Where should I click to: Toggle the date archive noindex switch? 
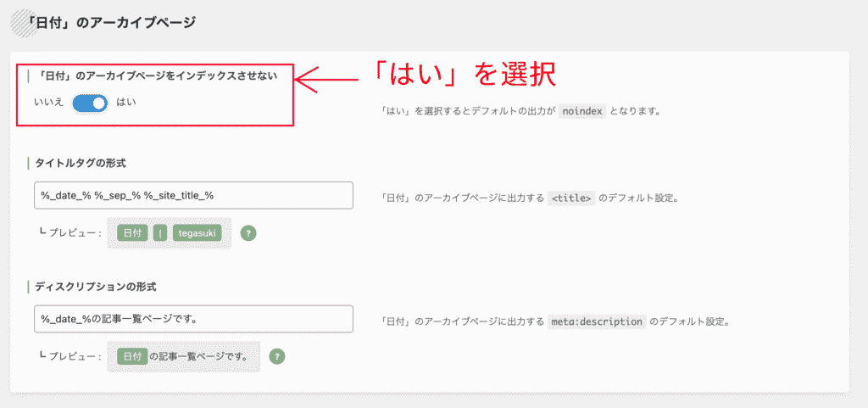pyautogui.click(x=90, y=103)
